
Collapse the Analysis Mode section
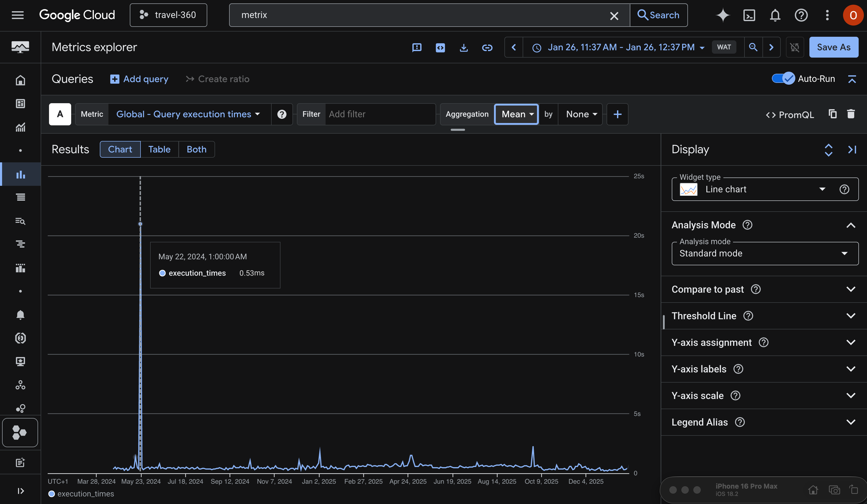tap(851, 225)
